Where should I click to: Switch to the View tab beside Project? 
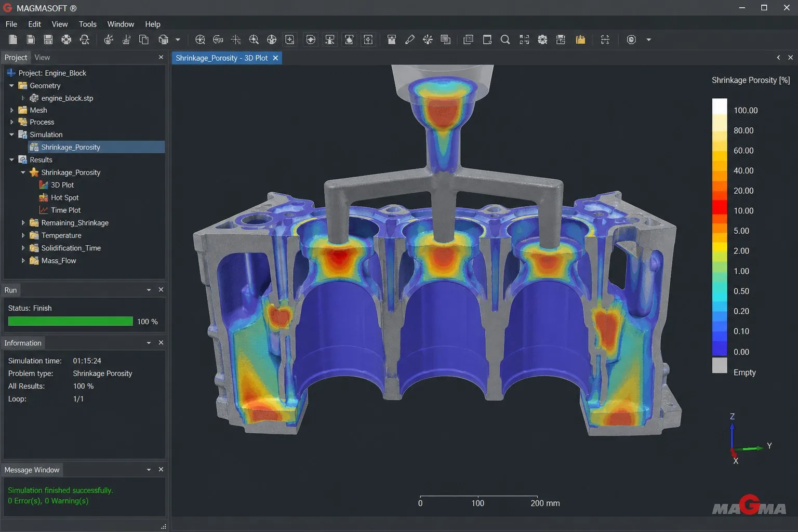[x=42, y=58]
